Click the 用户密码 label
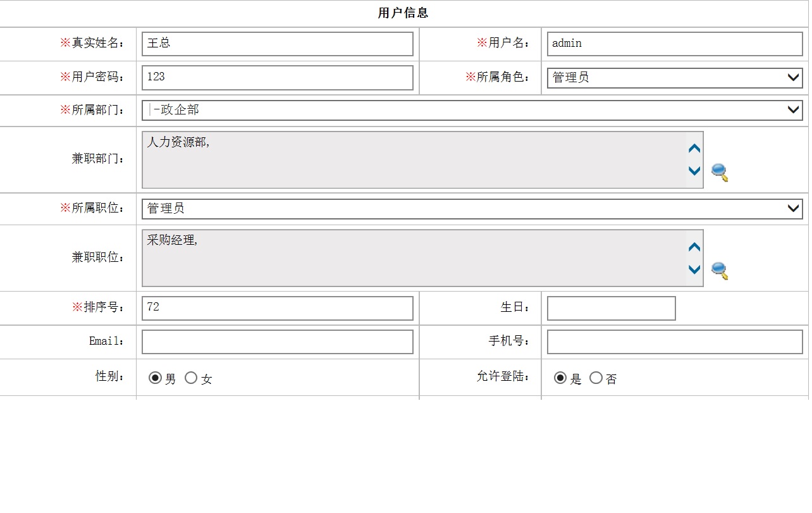Image resolution: width=812 pixels, height=513 pixels. point(93,77)
